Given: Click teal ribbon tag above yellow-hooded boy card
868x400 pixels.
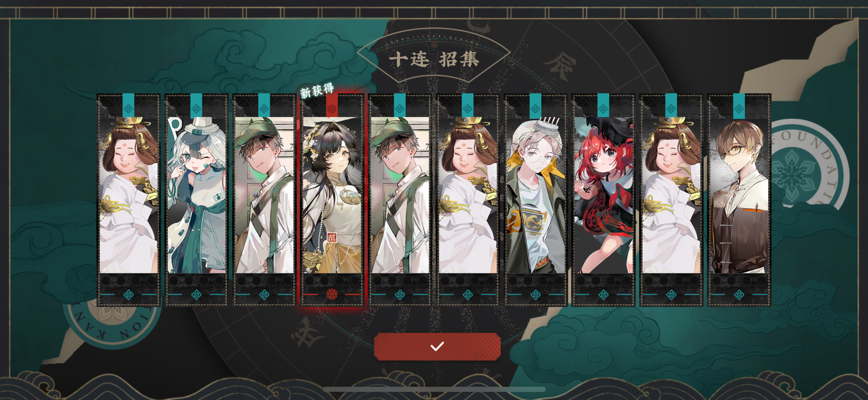Looking at the screenshot, I should [536, 106].
